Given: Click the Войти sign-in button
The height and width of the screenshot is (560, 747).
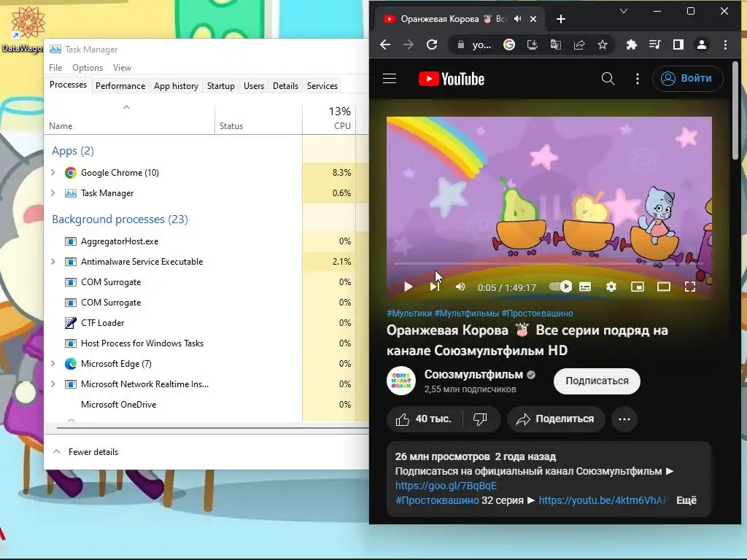Looking at the screenshot, I should (687, 79).
